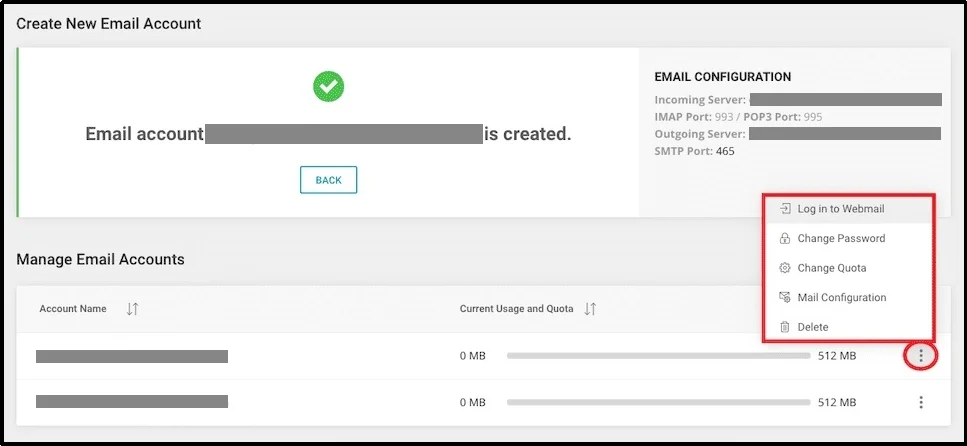The width and height of the screenshot is (967, 446).
Task: Click the Change Password lock icon
Action: click(785, 239)
